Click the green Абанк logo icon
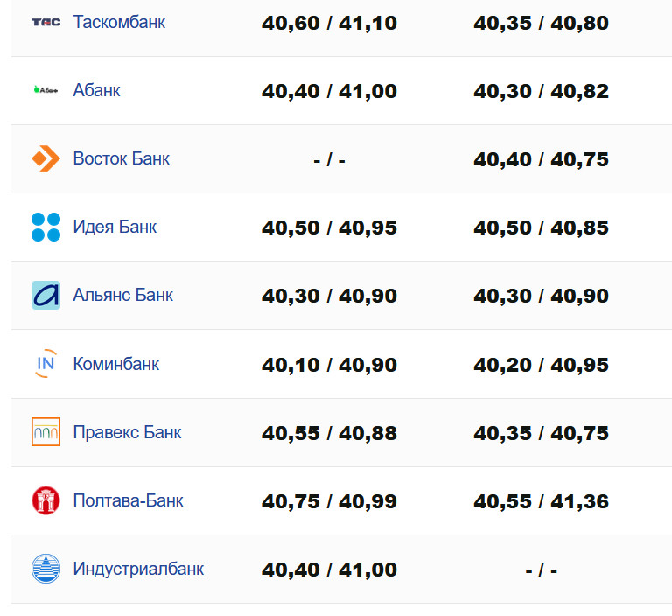 pyautogui.click(x=45, y=90)
